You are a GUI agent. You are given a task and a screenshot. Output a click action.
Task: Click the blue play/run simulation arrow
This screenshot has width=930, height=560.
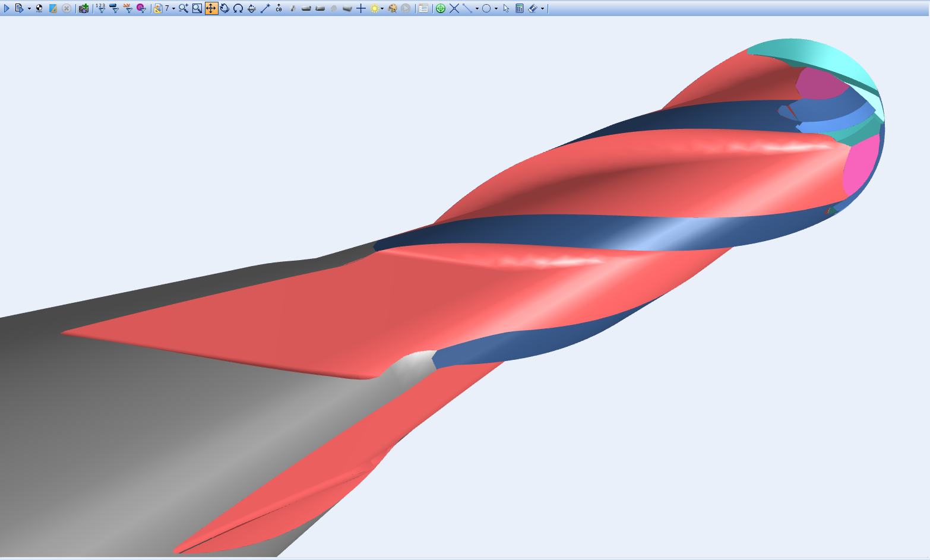(x=7, y=8)
